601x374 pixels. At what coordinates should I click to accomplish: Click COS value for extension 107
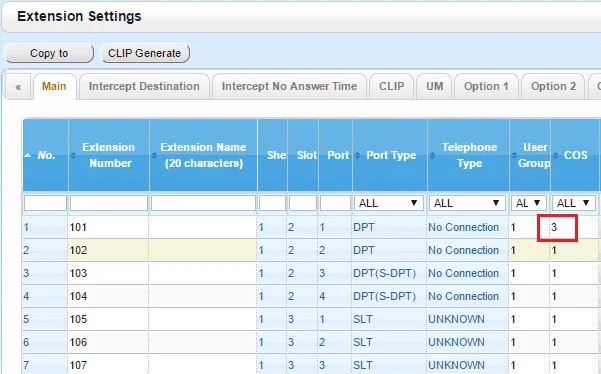point(574,364)
